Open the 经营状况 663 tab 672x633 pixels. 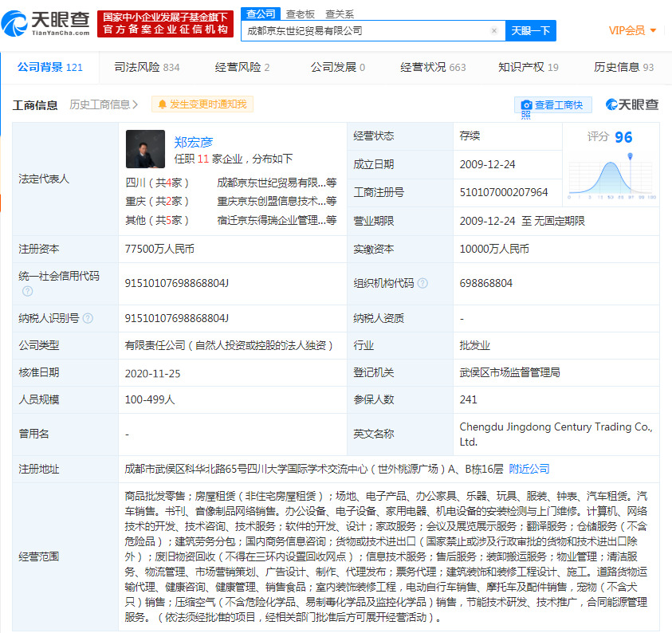[x=433, y=67]
